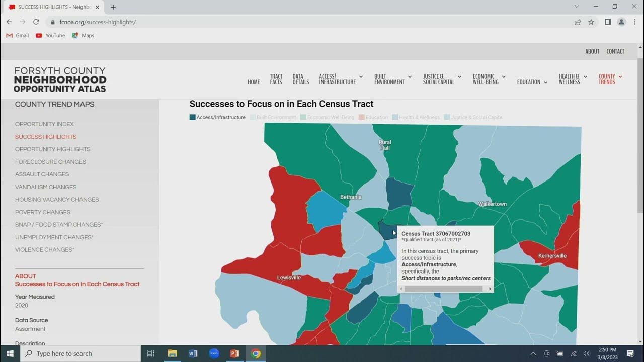Open VANDALISM CHANGES map link
644x362 pixels.
point(46,187)
